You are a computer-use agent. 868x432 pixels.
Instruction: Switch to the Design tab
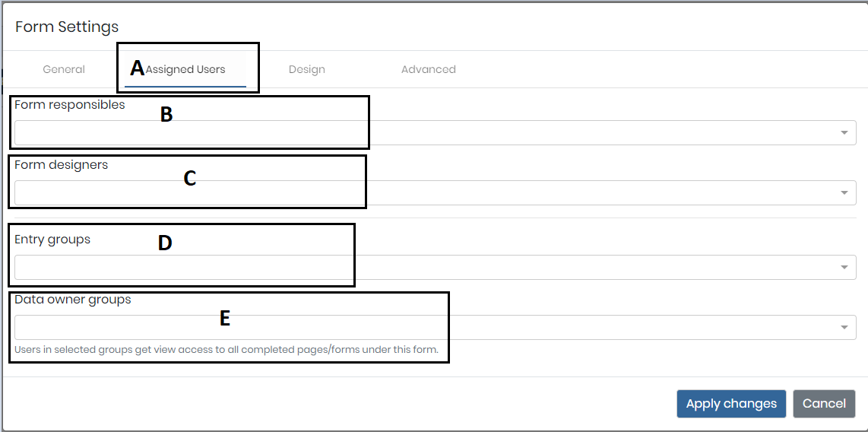click(x=306, y=70)
